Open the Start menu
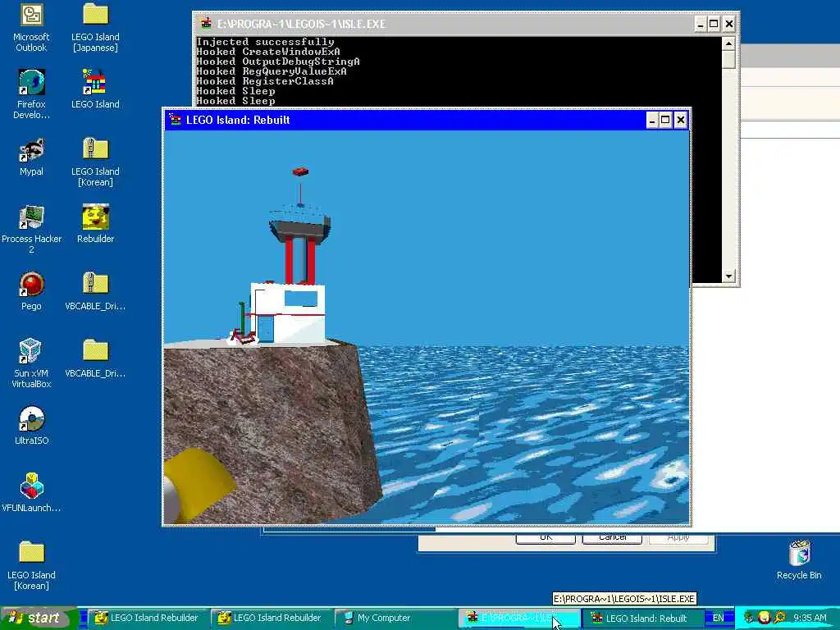 coord(39,618)
